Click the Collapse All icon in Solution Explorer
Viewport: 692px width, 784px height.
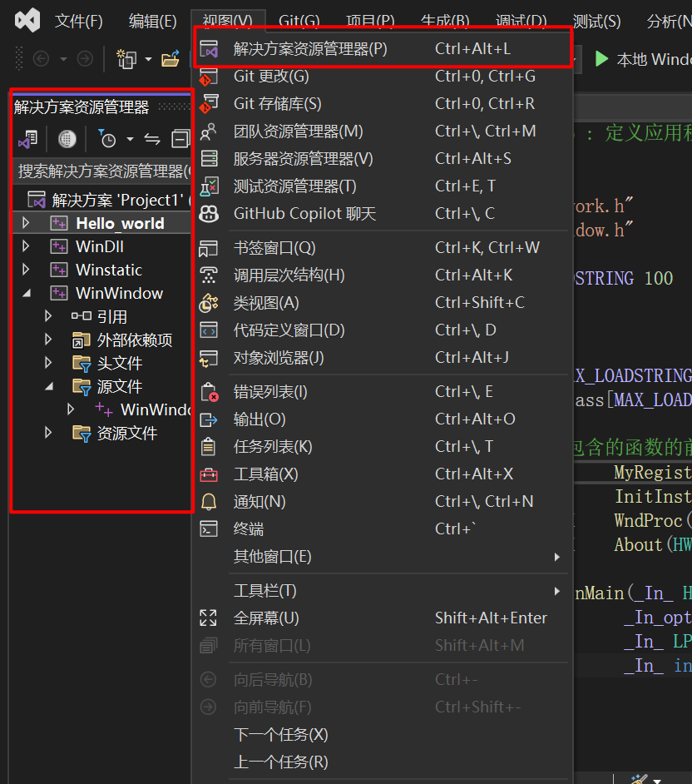point(180,139)
